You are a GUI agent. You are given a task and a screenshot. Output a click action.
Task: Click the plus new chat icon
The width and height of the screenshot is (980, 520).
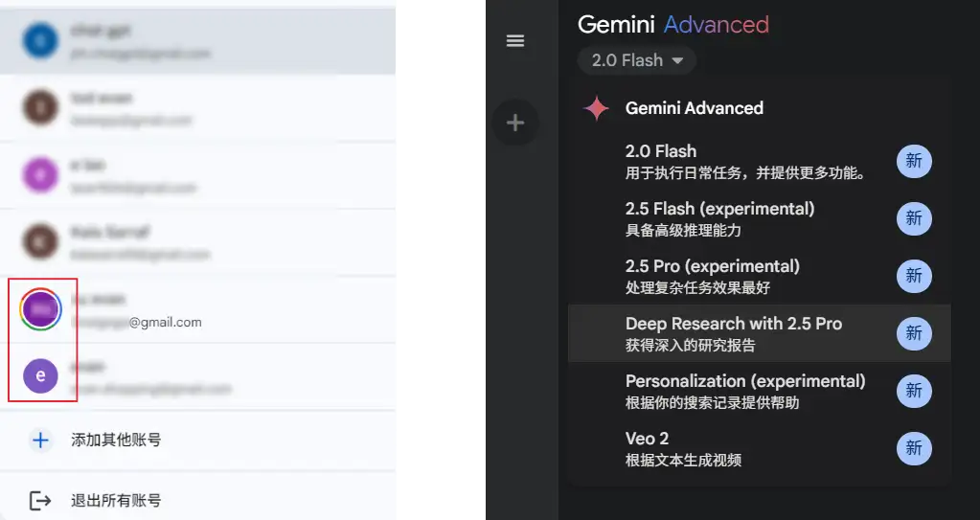tap(515, 124)
